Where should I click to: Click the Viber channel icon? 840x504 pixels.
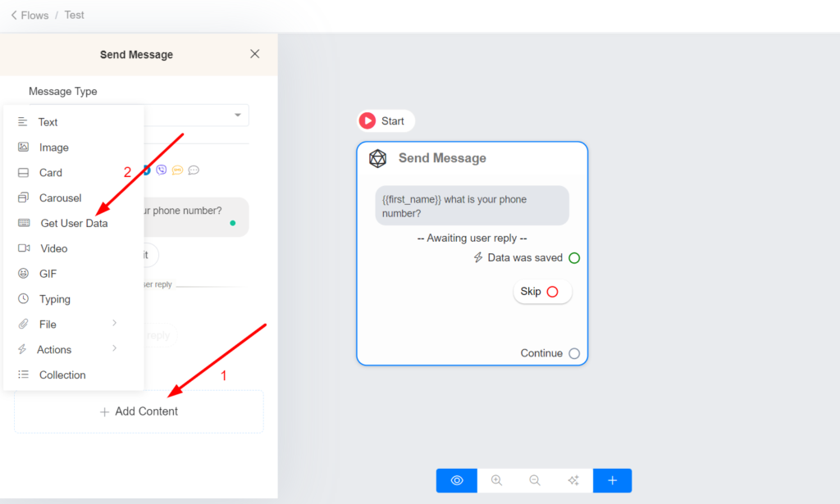point(161,170)
